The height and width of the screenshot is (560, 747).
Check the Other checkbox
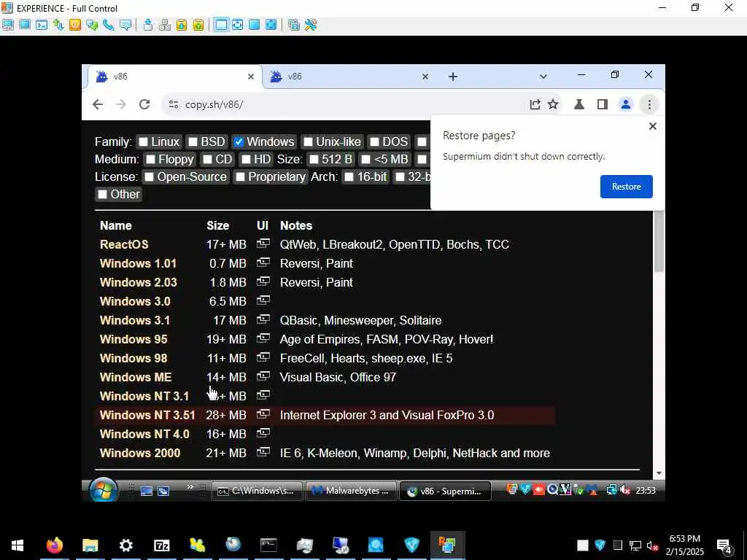pyautogui.click(x=102, y=194)
